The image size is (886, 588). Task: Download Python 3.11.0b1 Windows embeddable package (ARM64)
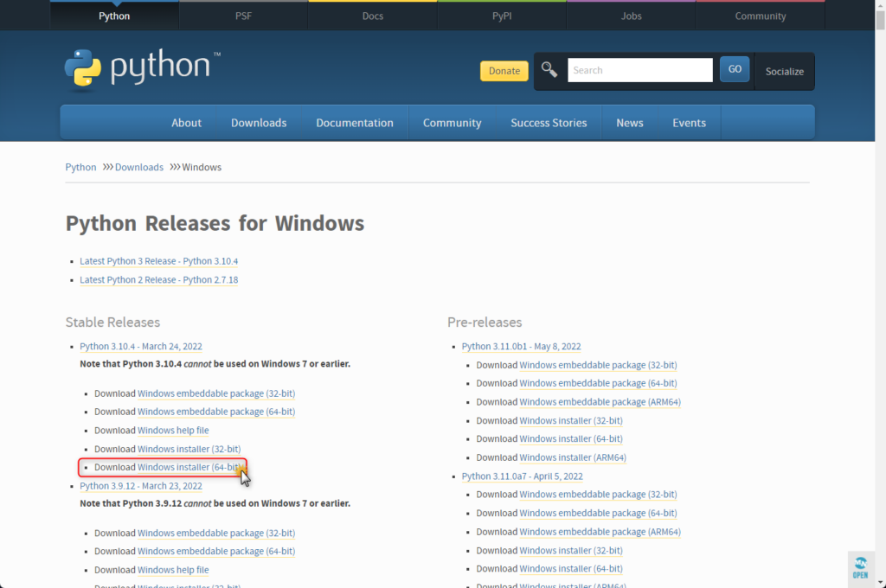600,401
